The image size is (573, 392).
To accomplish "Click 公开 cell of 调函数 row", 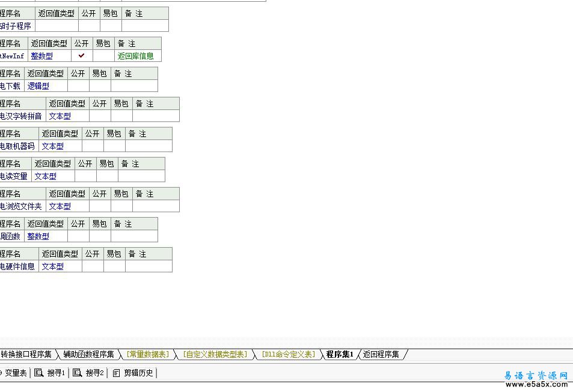I will coord(78,236).
